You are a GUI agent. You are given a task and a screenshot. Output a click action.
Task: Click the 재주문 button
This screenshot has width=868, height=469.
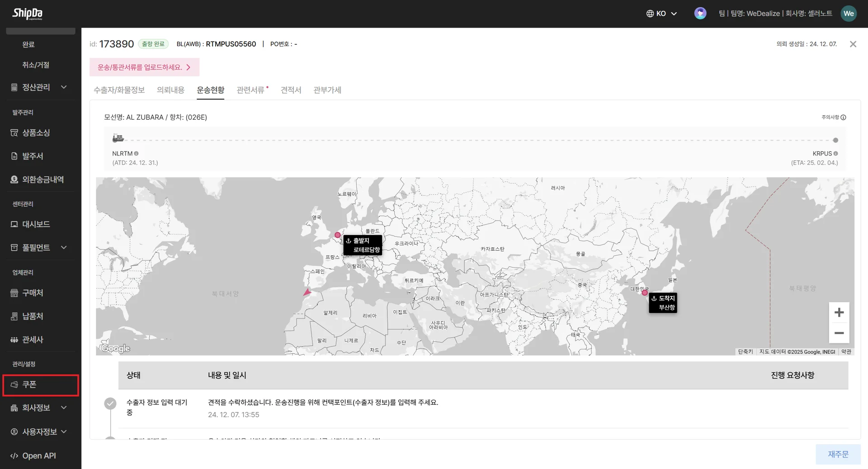pyautogui.click(x=838, y=454)
